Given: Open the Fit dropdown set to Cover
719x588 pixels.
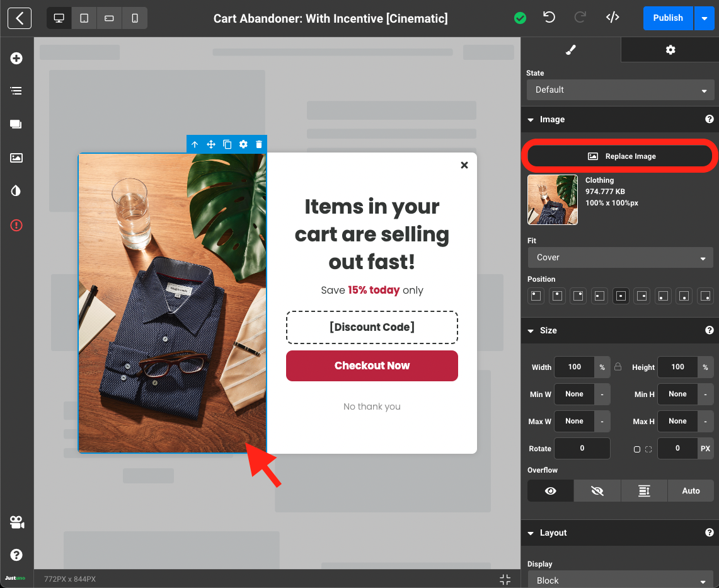Looking at the screenshot, I should 620,257.
